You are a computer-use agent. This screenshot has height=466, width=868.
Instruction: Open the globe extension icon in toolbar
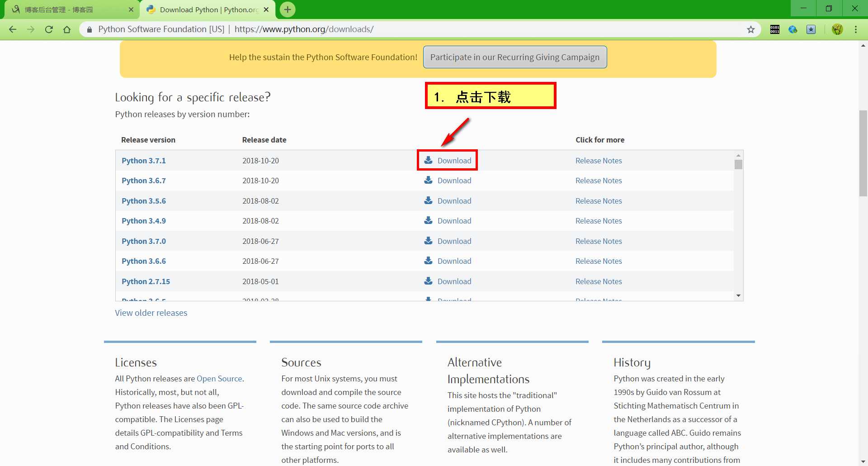tap(793, 29)
